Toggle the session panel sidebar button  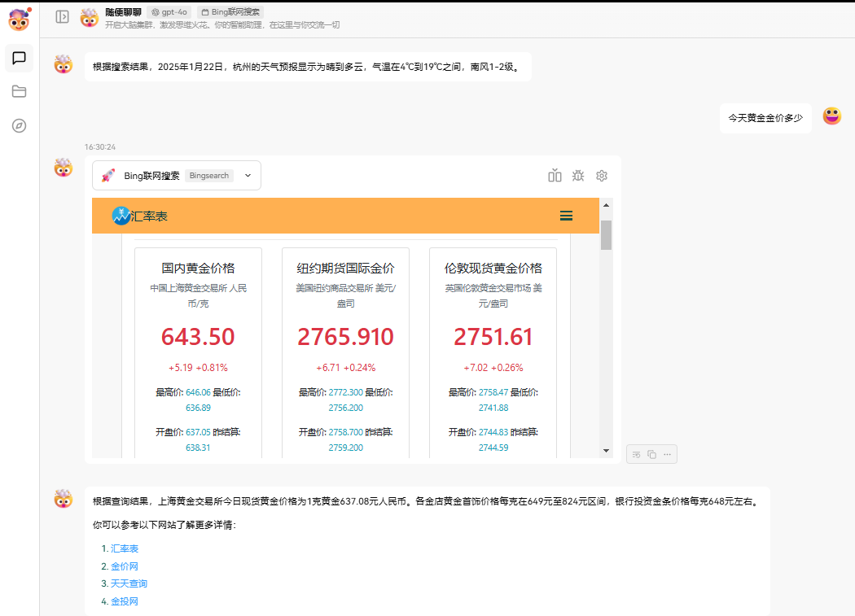click(62, 17)
